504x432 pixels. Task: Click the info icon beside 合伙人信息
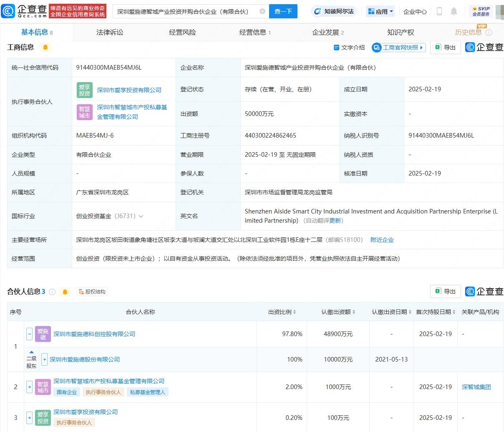(x=52, y=292)
